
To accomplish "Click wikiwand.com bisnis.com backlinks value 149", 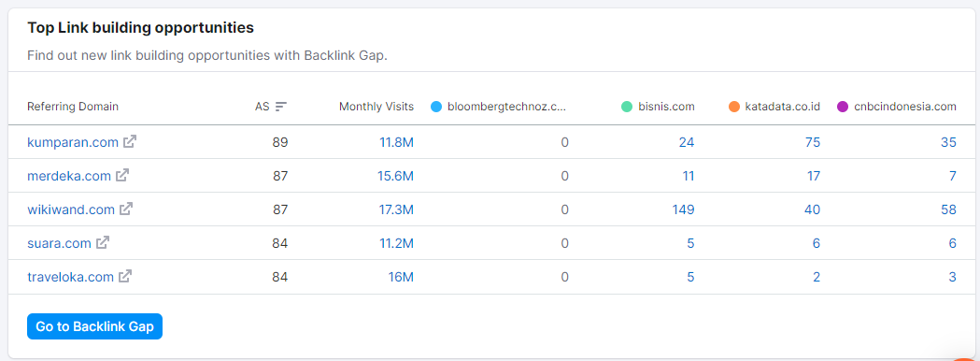I will (683, 209).
